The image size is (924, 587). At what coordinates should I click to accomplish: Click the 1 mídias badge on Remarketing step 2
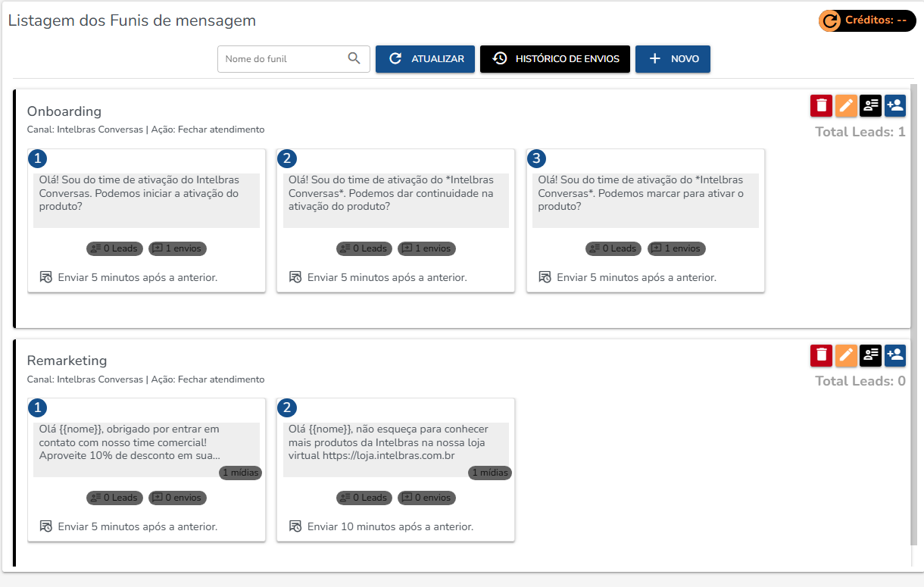click(490, 473)
